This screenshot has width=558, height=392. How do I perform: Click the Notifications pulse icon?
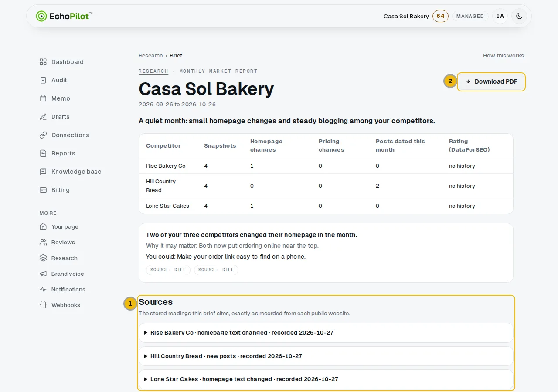(43, 289)
